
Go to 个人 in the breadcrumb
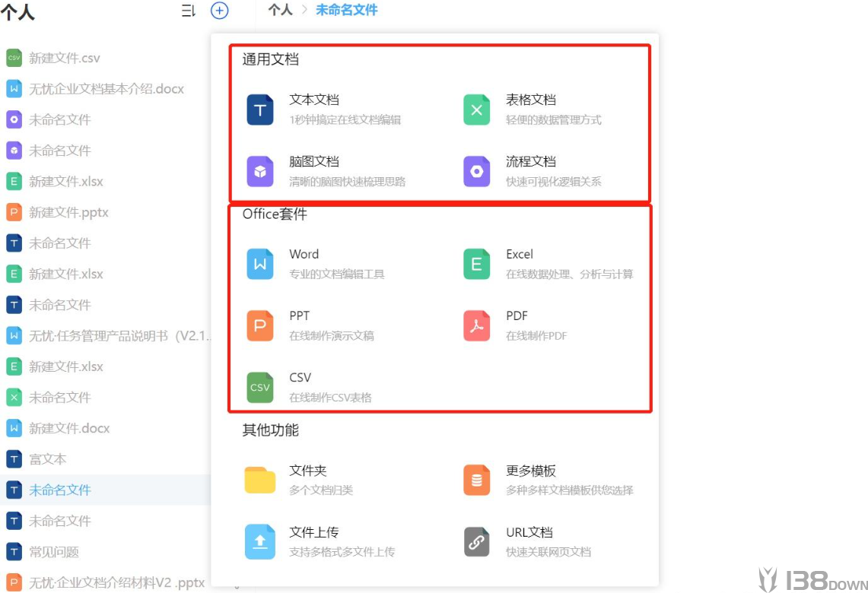(280, 10)
